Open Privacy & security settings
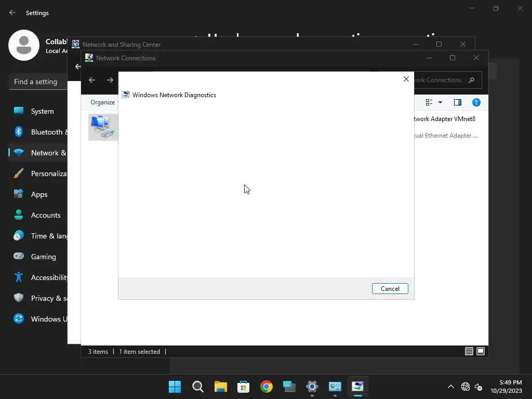532x399 pixels. [x=38, y=298]
